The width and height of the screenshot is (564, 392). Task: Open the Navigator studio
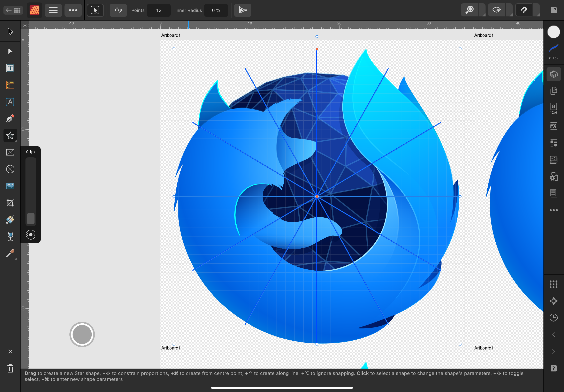(554, 301)
